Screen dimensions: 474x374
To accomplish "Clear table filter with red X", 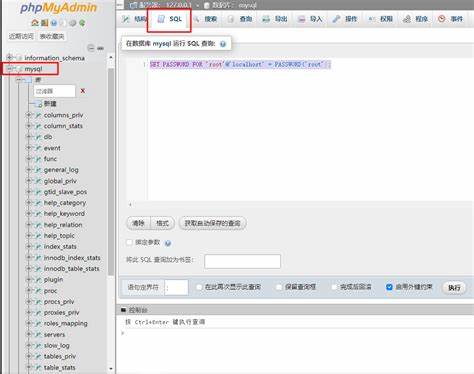I will coord(83,91).
